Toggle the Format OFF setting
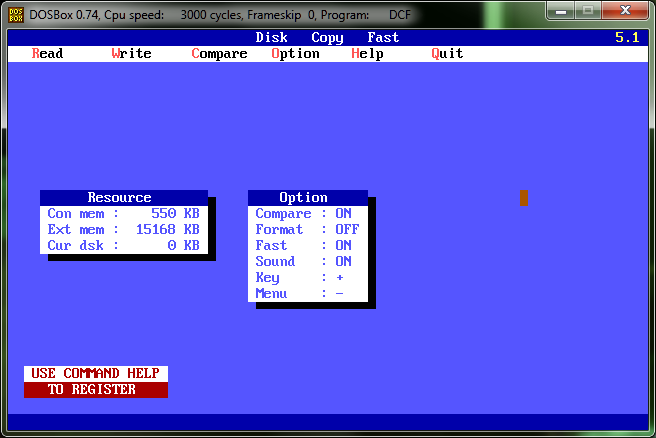This screenshot has height=438, width=656. (307, 230)
